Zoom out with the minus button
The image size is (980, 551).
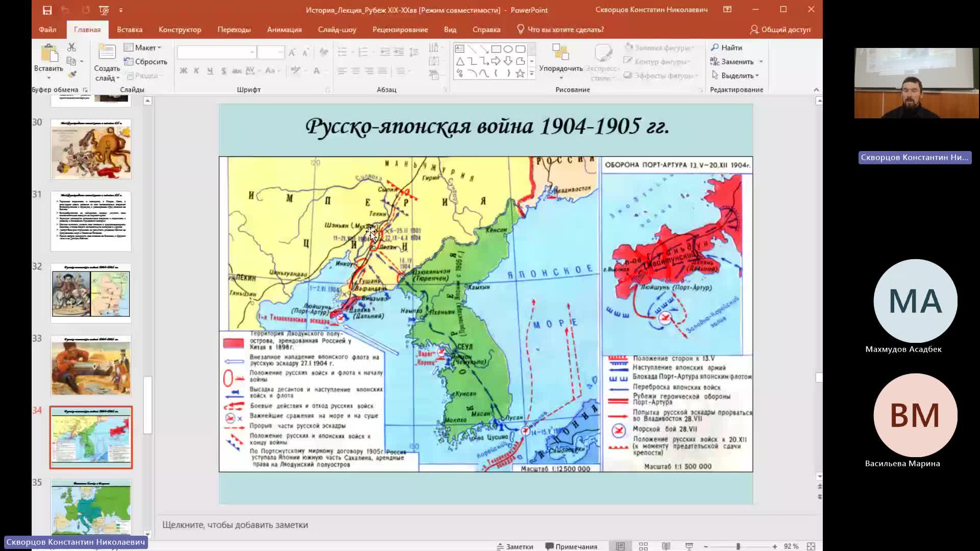[706, 546]
